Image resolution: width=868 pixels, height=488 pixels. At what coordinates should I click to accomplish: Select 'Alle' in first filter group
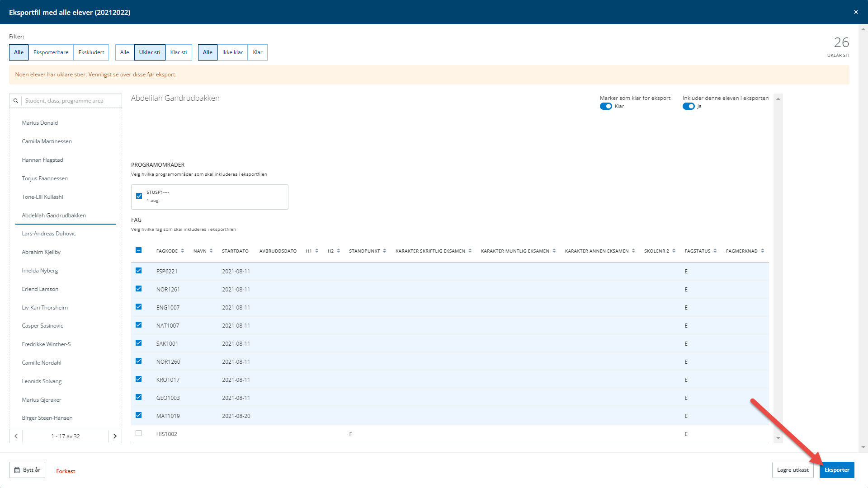point(19,52)
